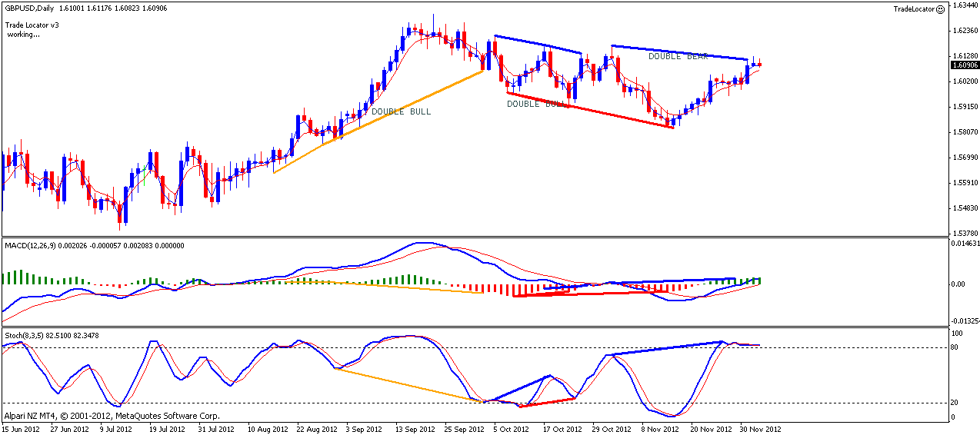Viewport: 980px width, 435px height.
Task: Click the 1.56990 price scale value
Action: [x=965, y=157]
